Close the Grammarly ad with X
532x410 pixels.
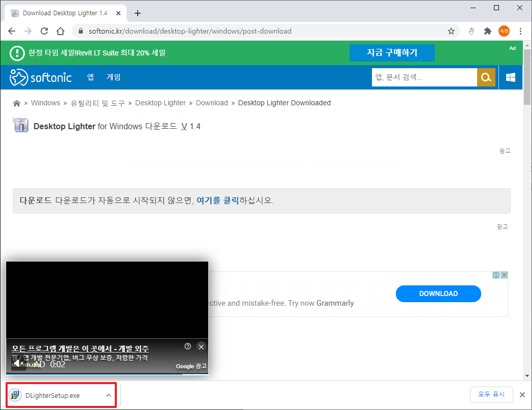pos(504,275)
